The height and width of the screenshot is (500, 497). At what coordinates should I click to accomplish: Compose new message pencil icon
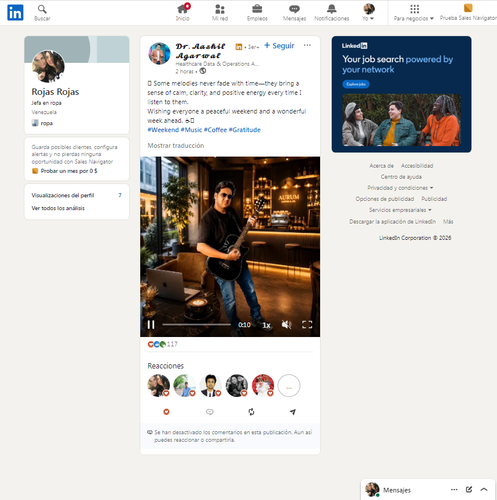(x=469, y=489)
